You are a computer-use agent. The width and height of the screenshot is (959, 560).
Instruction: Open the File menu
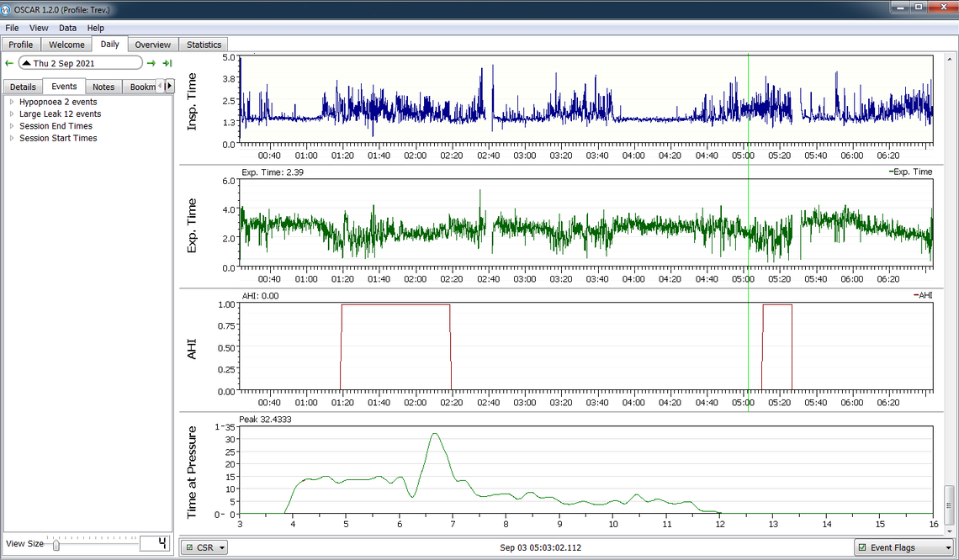tap(12, 28)
